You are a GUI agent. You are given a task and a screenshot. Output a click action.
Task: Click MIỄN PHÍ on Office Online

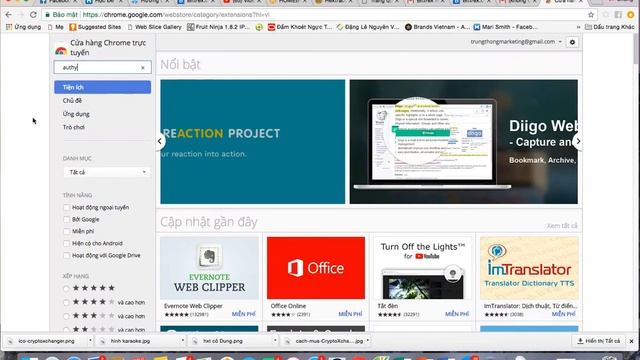(350, 314)
